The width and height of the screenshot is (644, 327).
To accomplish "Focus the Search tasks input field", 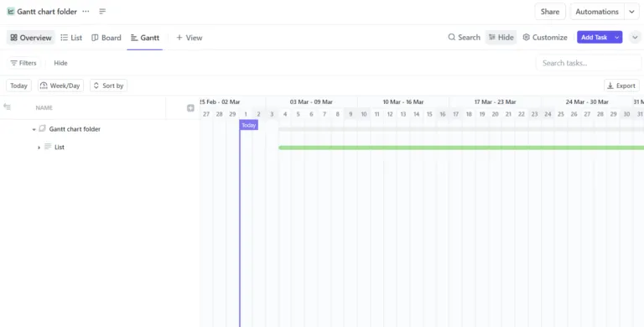I will (x=589, y=63).
